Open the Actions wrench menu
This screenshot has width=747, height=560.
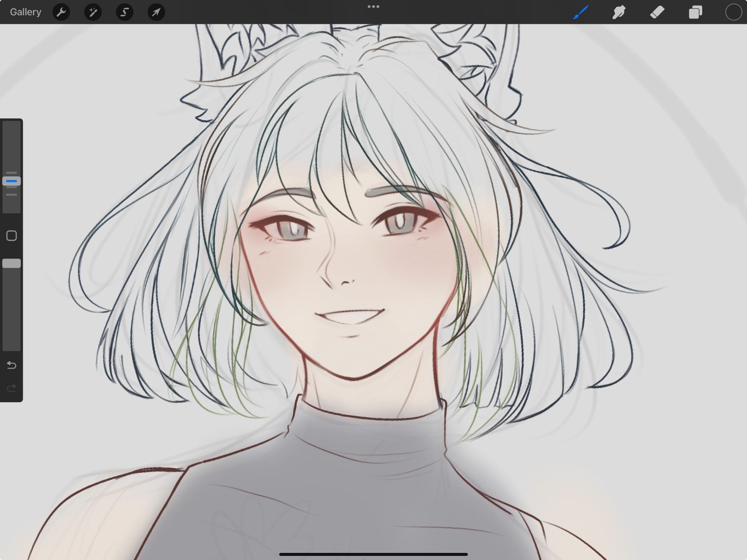(61, 12)
